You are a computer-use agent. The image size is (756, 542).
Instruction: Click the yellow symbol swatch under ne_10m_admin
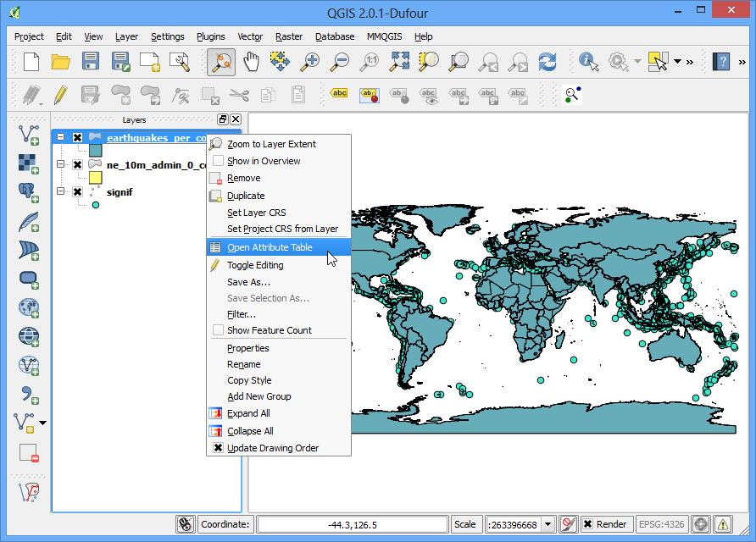coord(96,178)
